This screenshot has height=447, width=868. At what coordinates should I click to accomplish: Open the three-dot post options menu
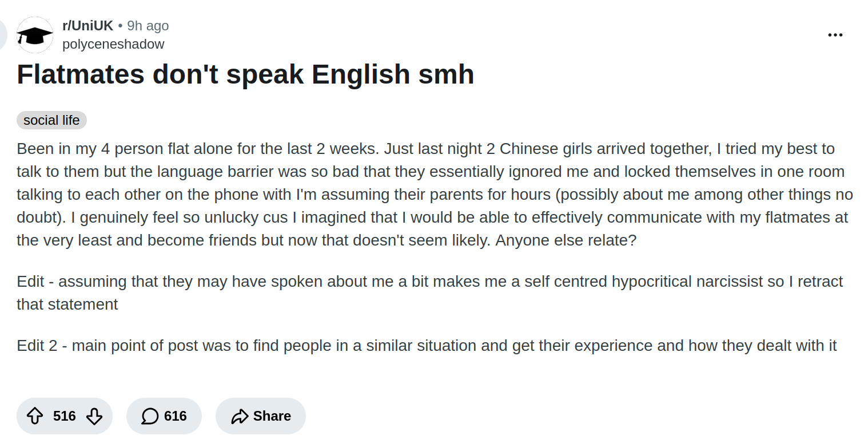(x=835, y=35)
